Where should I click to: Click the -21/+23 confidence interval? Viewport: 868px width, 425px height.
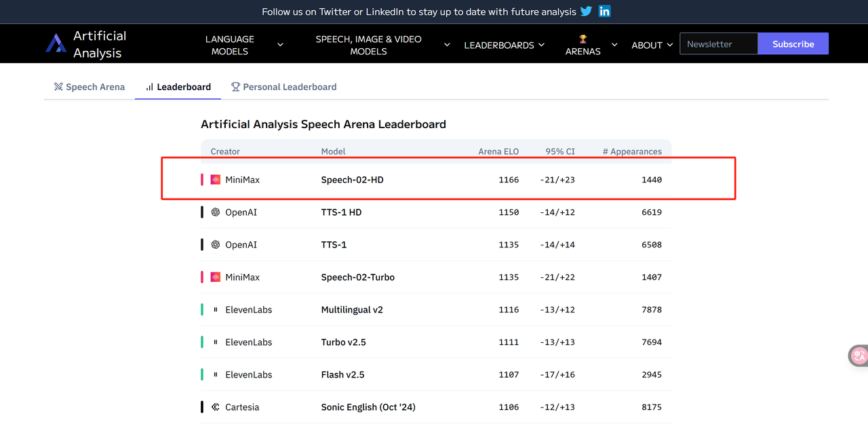click(557, 180)
